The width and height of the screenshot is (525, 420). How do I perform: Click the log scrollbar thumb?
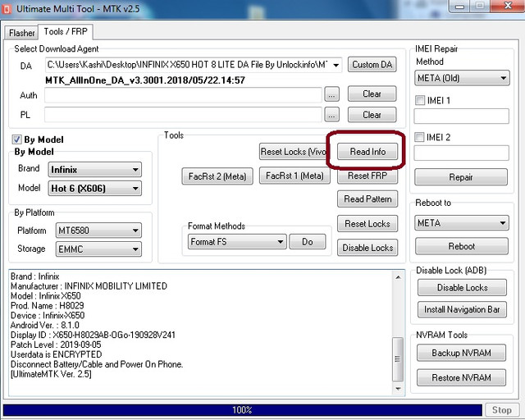[398, 358]
